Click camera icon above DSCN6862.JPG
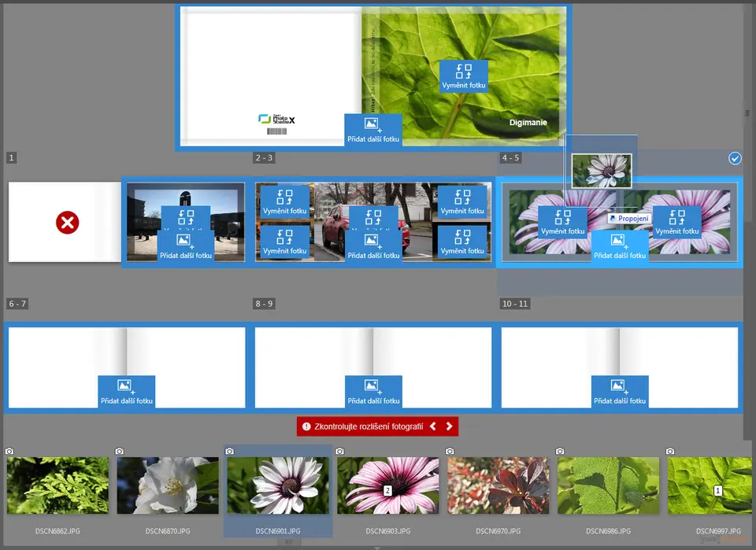756x550 pixels. pos(9,452)
